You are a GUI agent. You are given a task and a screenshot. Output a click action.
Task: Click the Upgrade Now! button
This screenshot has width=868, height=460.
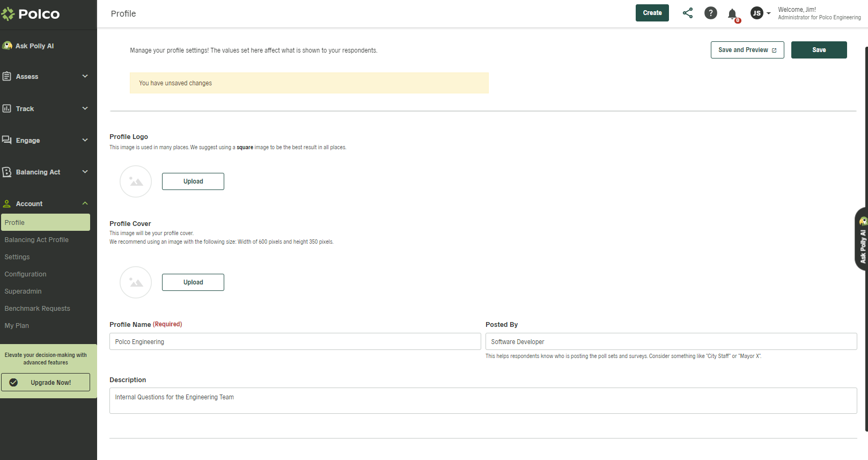(46, 382)
